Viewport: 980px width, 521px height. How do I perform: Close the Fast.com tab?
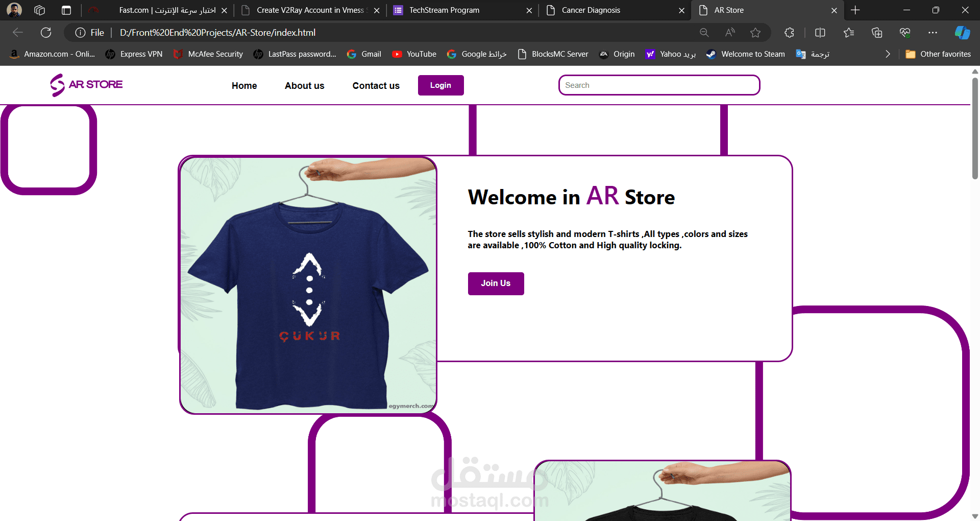[x=224, y=10]
